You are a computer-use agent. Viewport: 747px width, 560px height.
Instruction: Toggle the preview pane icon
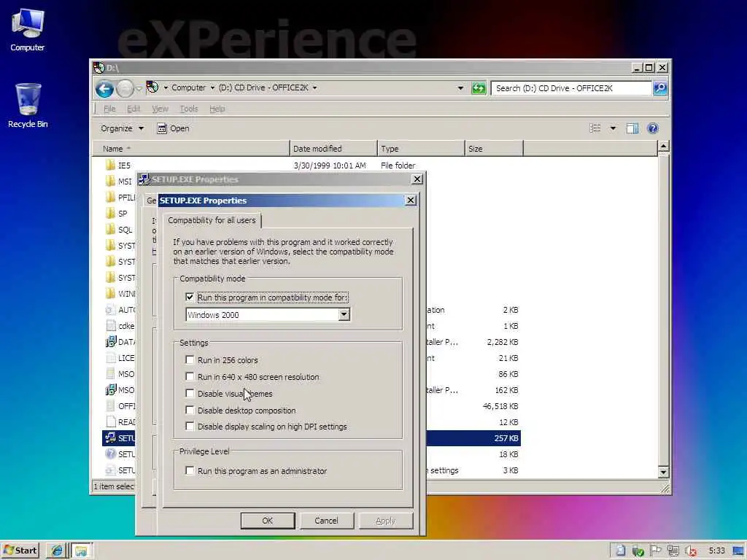click(632, 128)
